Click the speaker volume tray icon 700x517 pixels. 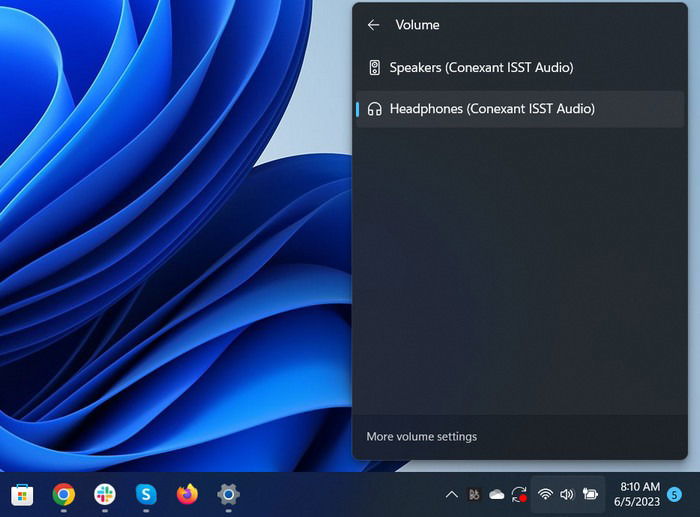tap(567, 494)
